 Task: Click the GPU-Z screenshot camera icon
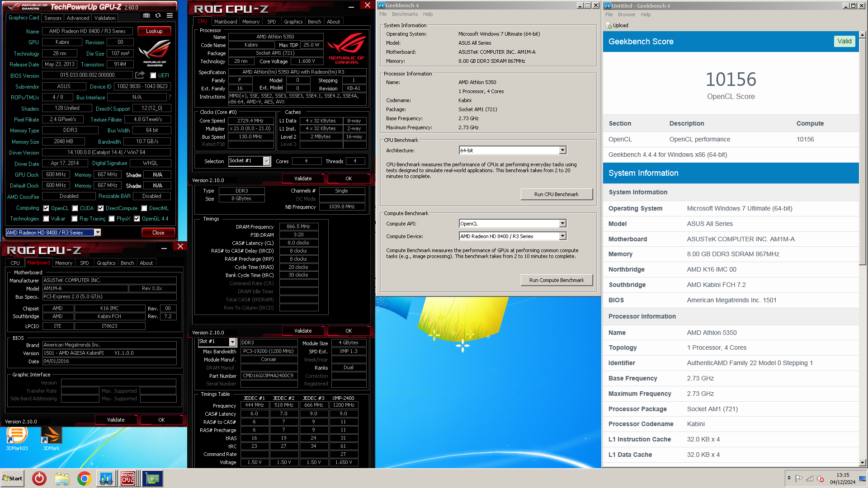[146, 15]
